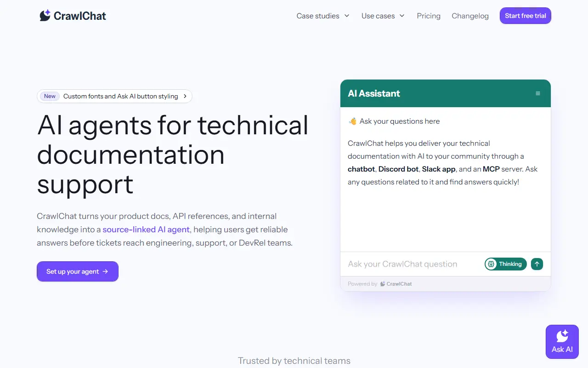Click the Start free trial button
The image size is (588, 368).
pos(526,16)
